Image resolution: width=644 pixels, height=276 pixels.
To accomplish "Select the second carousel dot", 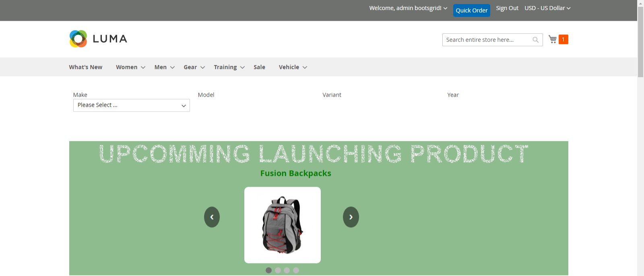I will tap(278, 270).
